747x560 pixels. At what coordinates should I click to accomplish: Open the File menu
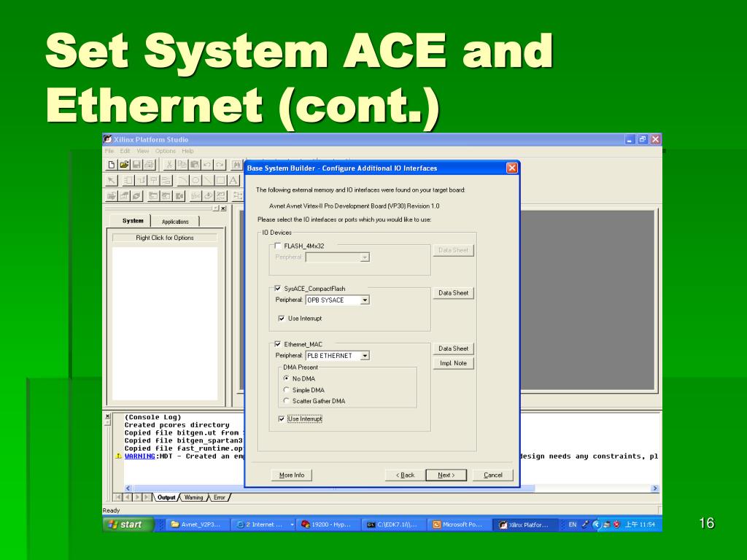(109, 151)
